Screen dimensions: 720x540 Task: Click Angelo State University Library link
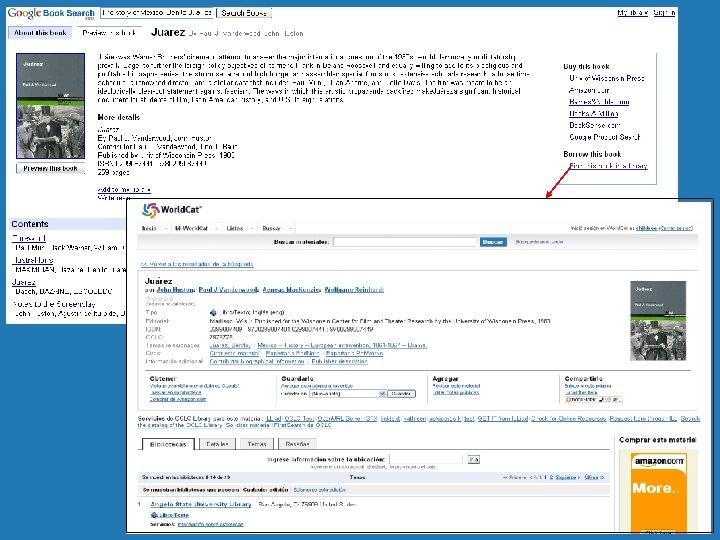point(201,504)
